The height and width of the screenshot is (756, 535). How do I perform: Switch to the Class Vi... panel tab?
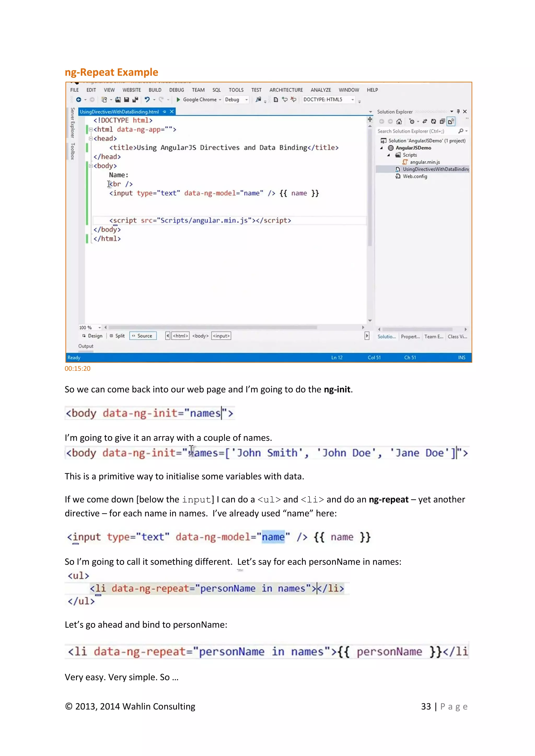457,336
